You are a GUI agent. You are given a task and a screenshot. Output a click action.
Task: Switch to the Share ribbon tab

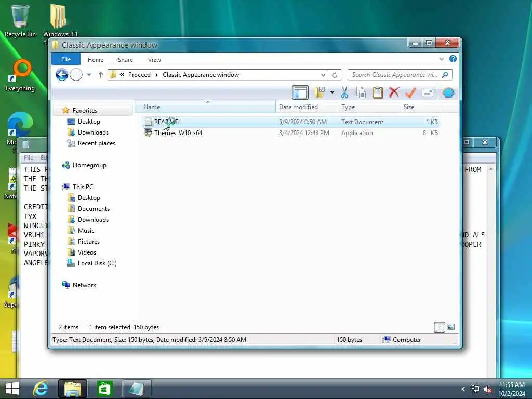click(x=125, y=60)
